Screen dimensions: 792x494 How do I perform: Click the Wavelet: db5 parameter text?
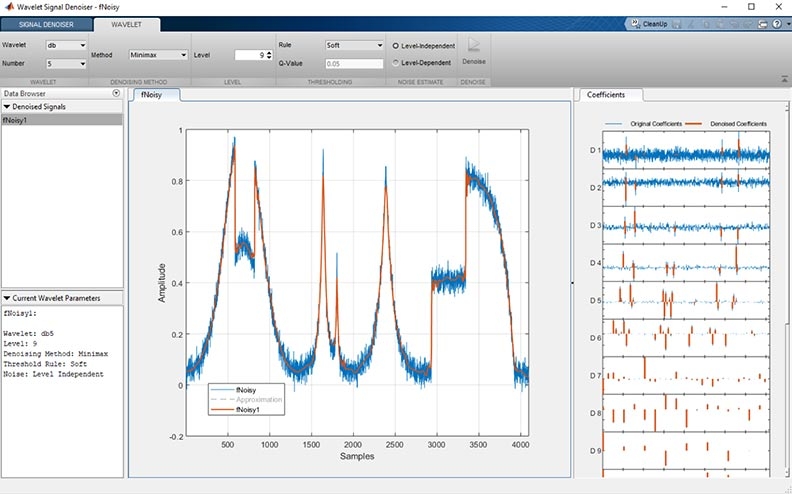click(x=27, y=333)
